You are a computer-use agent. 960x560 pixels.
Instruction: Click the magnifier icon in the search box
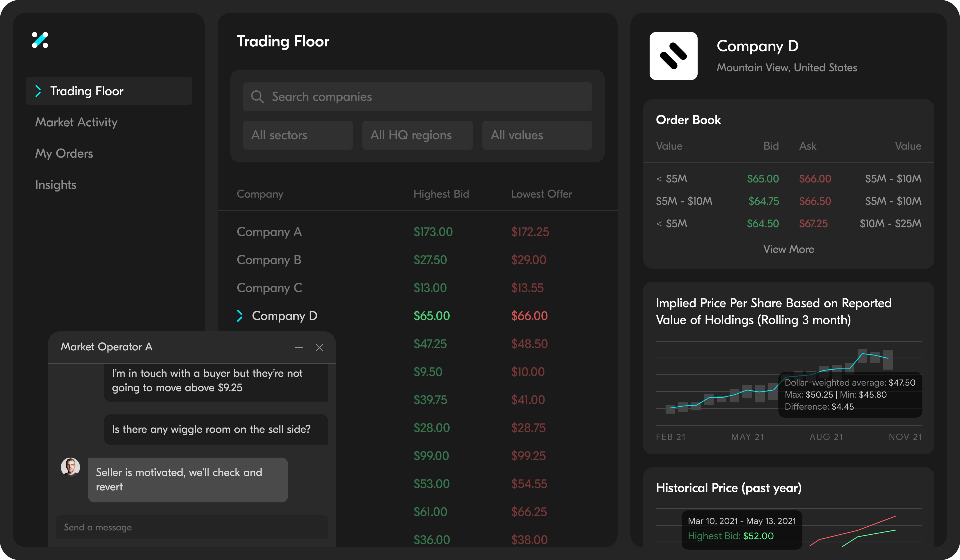click(x=257, y=97)
